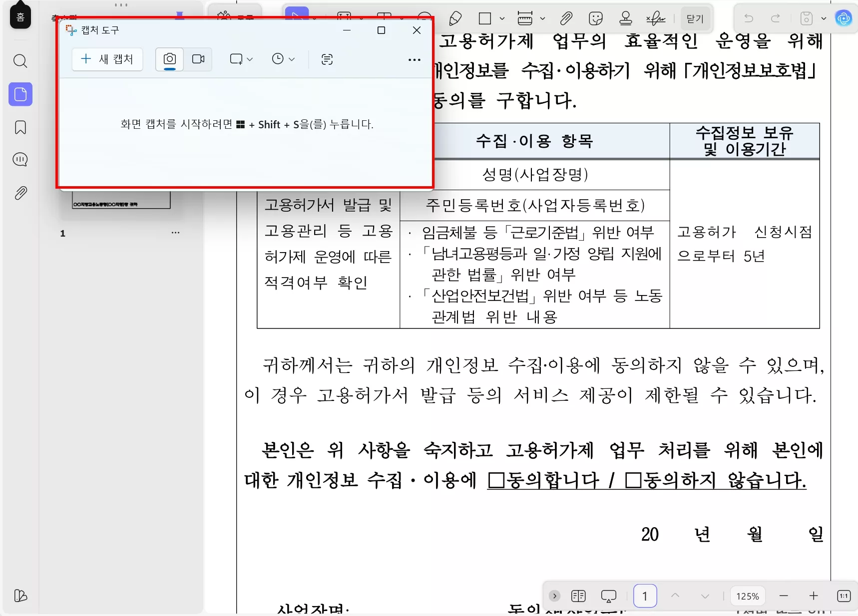This screenshot has height=616, width=858.
Task: Click the 125% zoom level control
Action: point(748,596)
